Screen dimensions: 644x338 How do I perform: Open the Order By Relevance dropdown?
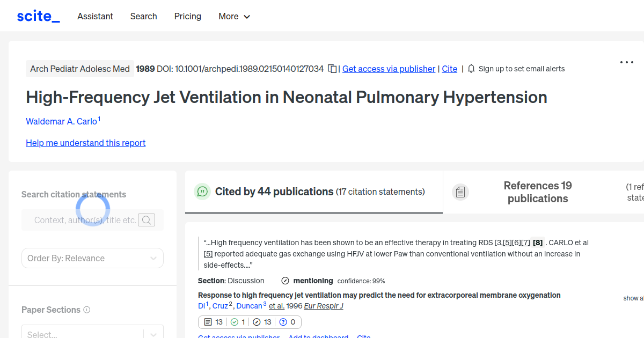pyautogui.click(x=92, y=258)
